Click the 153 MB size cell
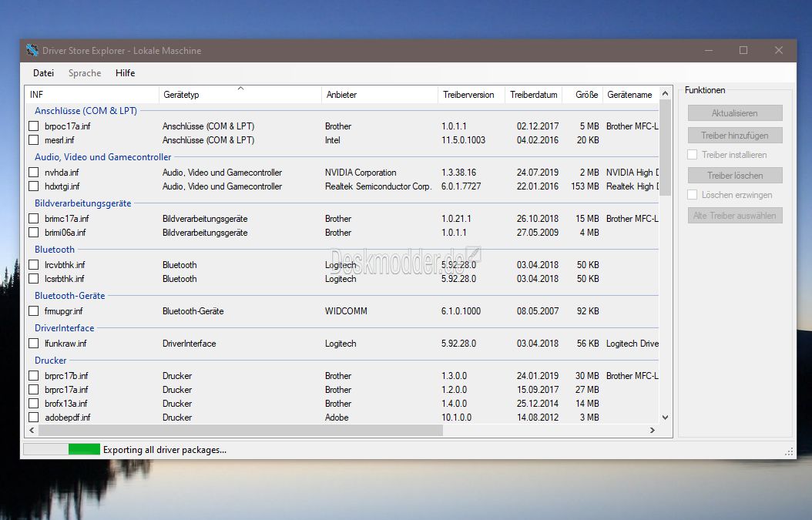 (x=585, y=186)
